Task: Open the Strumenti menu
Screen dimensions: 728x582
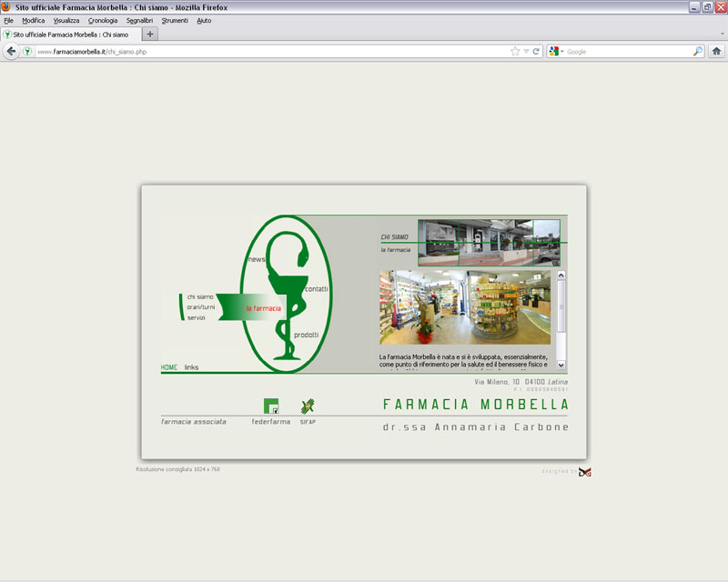Action: (175, 20)
